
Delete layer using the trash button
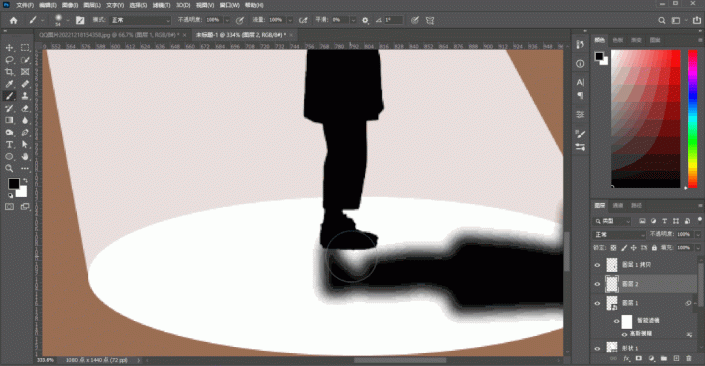689,358
